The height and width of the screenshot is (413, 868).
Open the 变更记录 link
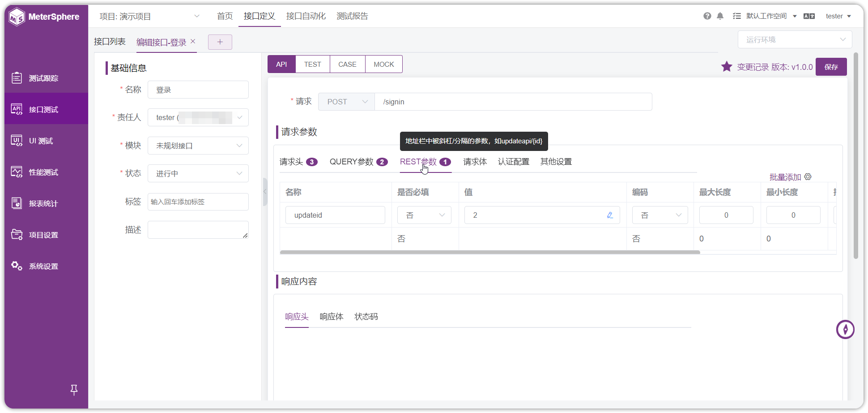tap(753, 67)
